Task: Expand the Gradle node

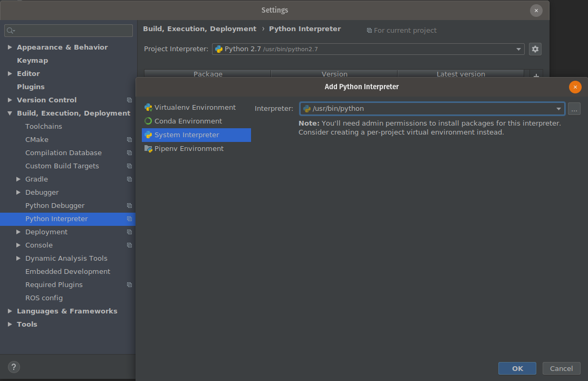Action: [18, 179]
